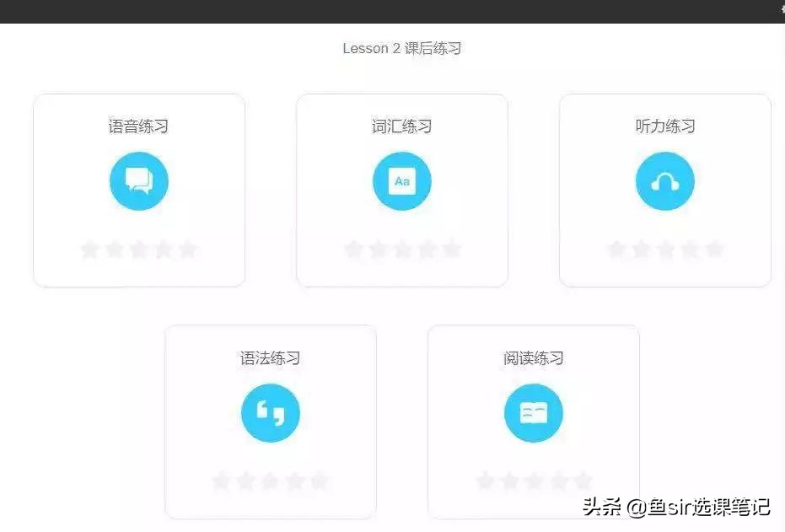Click the middle star beneath 听力练习
The height and width of the screenshot is (532, 785).
tap(665, 249)
